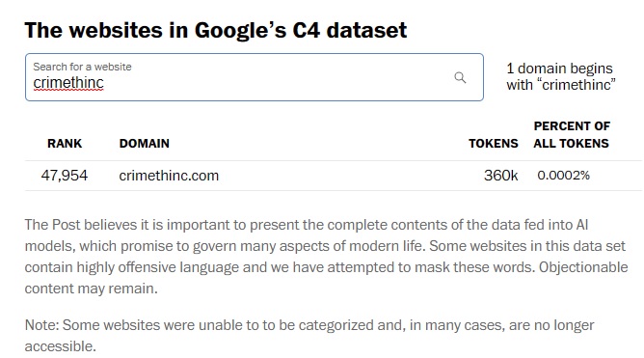Open the crimethinc.com domain entry
The width and height of the screenshot is (644, 358).
tap(169, 176)
